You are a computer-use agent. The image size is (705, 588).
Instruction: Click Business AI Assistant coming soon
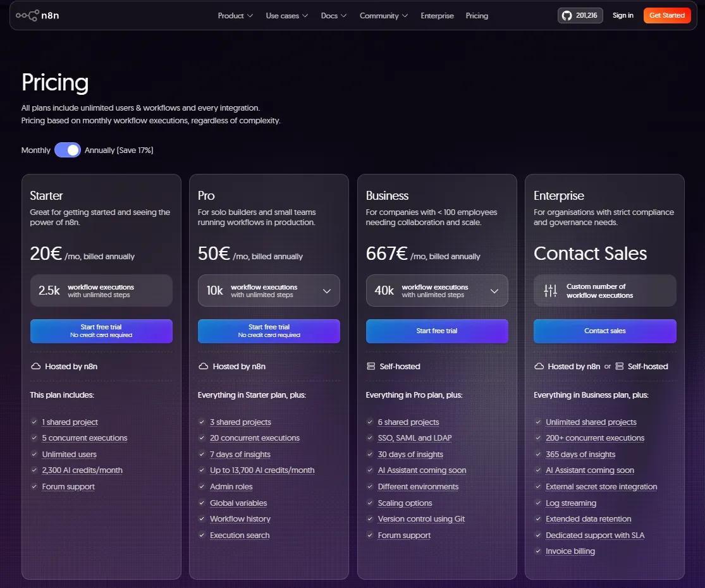pos(422,470)
